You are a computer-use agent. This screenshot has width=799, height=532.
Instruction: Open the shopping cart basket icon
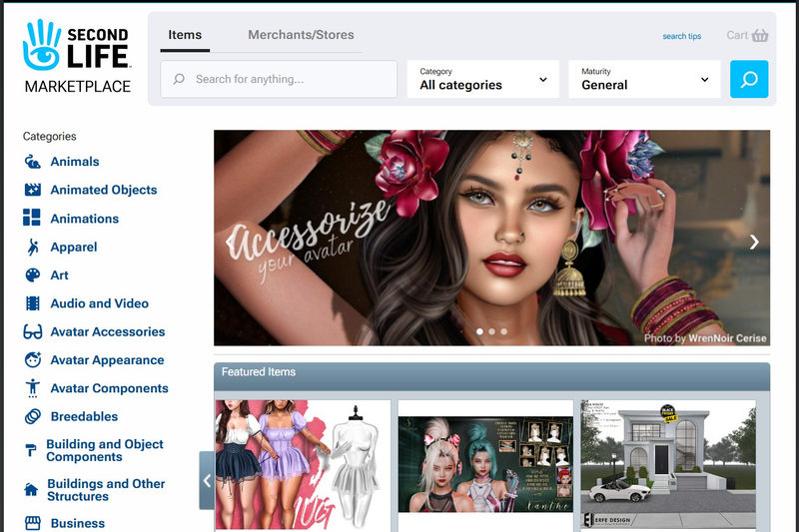760,35
